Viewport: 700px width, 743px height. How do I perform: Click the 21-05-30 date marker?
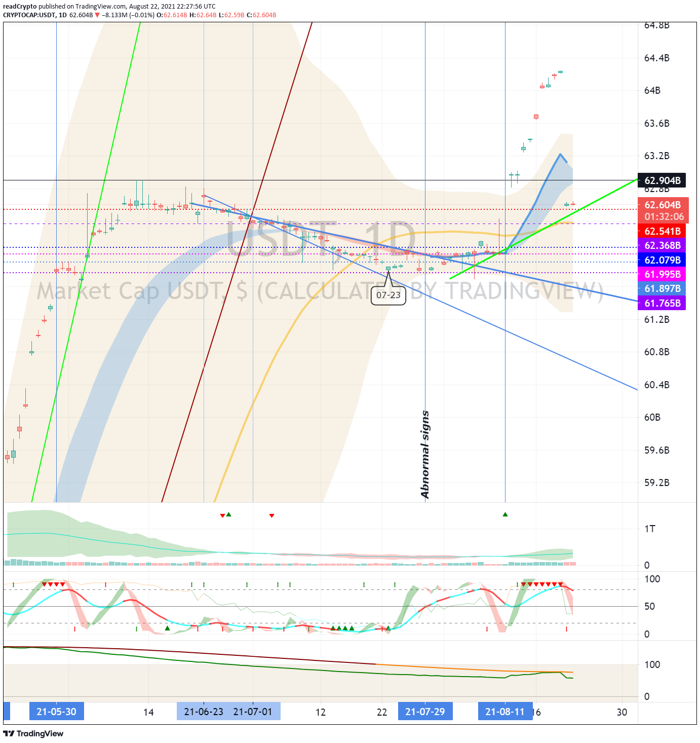56,712
